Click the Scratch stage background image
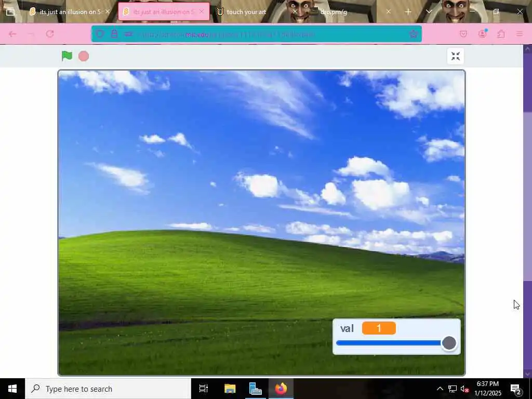 [261, 223]
